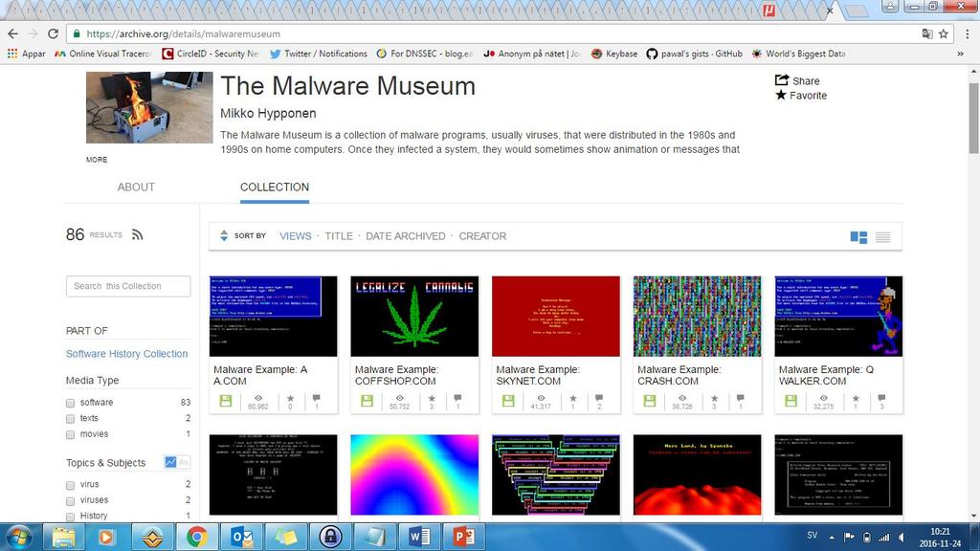980x551 pixels.
Task: Check the viruses topic filter
Action: [x=70, y=500]
